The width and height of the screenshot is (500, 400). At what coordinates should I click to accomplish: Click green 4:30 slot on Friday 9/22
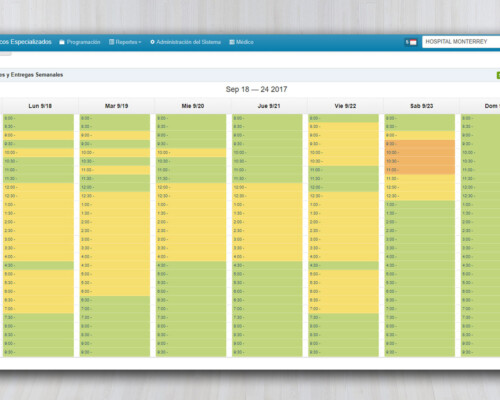click(x=344, y=265)
